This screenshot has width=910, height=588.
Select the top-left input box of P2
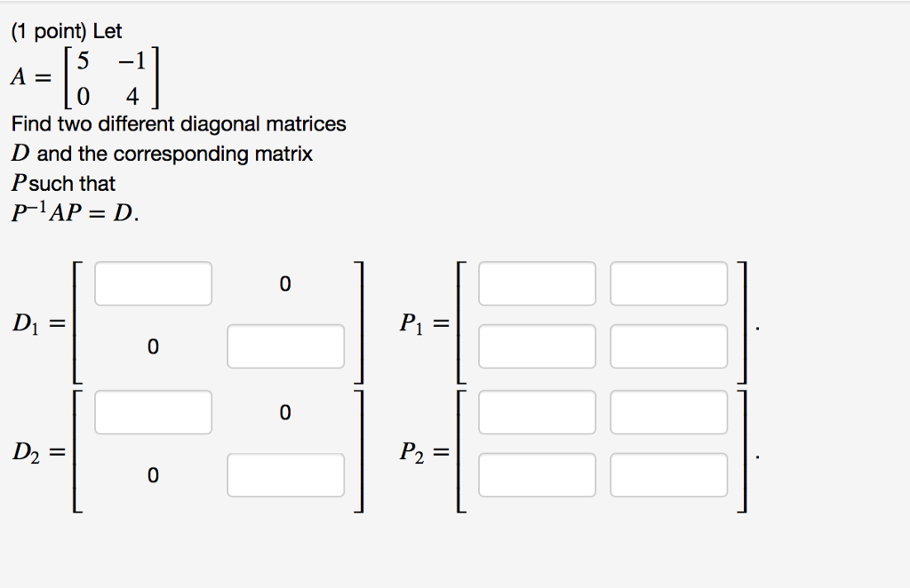click(537, 412)
